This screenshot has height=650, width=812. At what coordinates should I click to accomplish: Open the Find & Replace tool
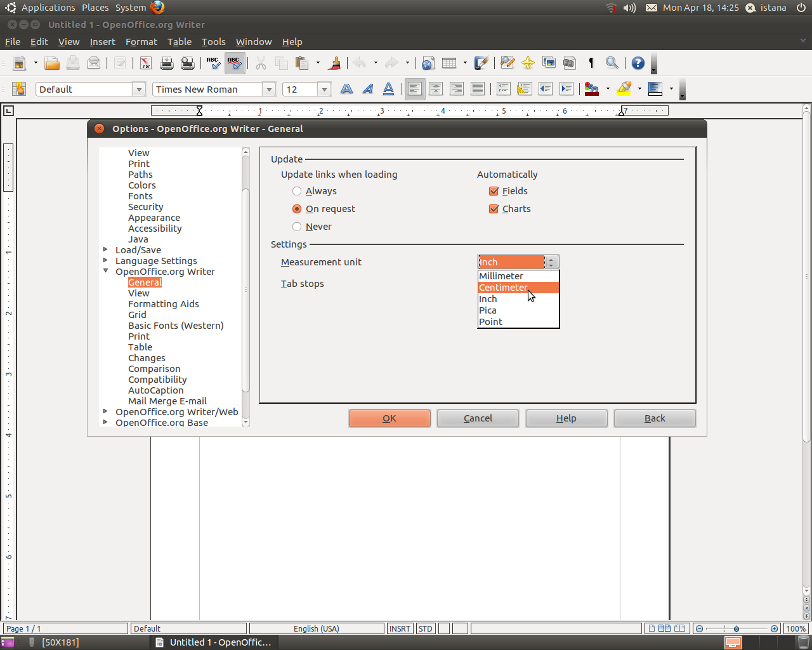[507, 63]
